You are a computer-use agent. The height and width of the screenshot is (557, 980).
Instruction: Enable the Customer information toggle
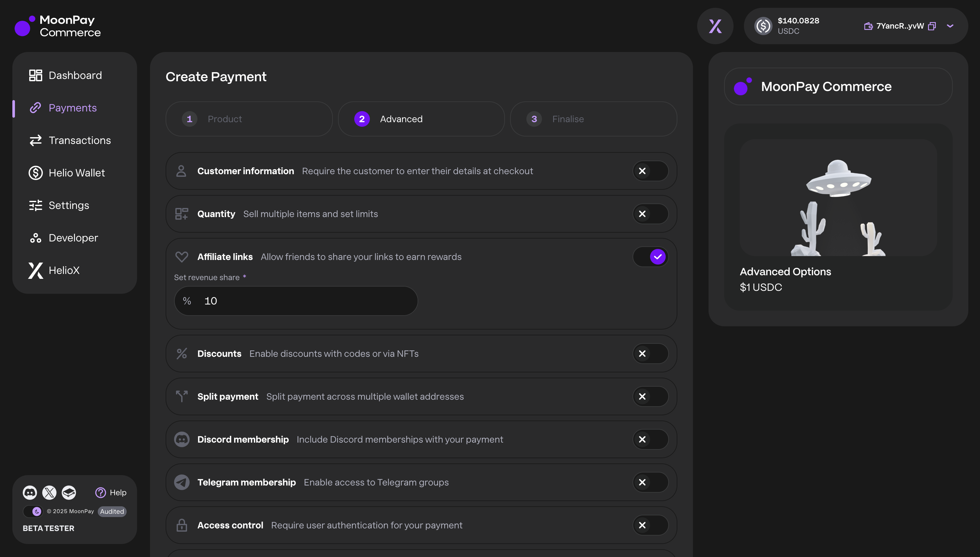pyautogui.click(x=650, y=171)
